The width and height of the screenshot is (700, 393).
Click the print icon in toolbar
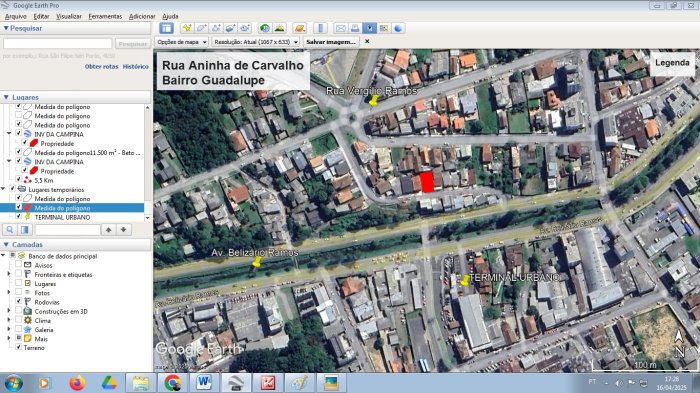point(355,28)
